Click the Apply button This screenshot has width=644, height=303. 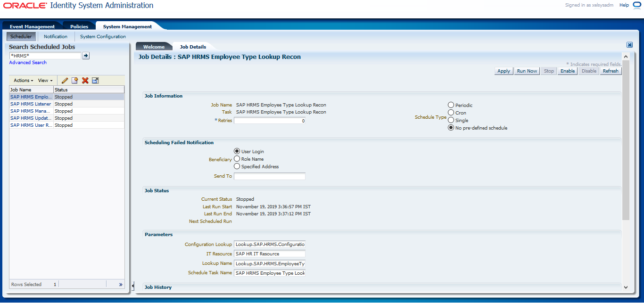tap(504, 71)
